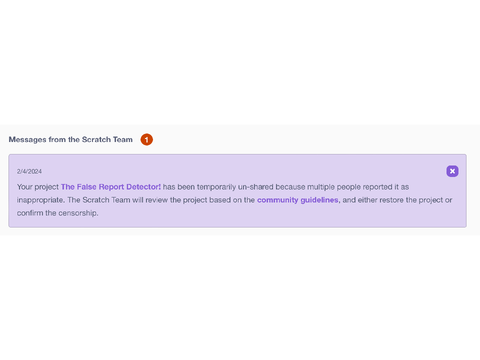This screenshot has width=480, height=360.
Task: Click the orange unread count badge
Action: [147, 140]
